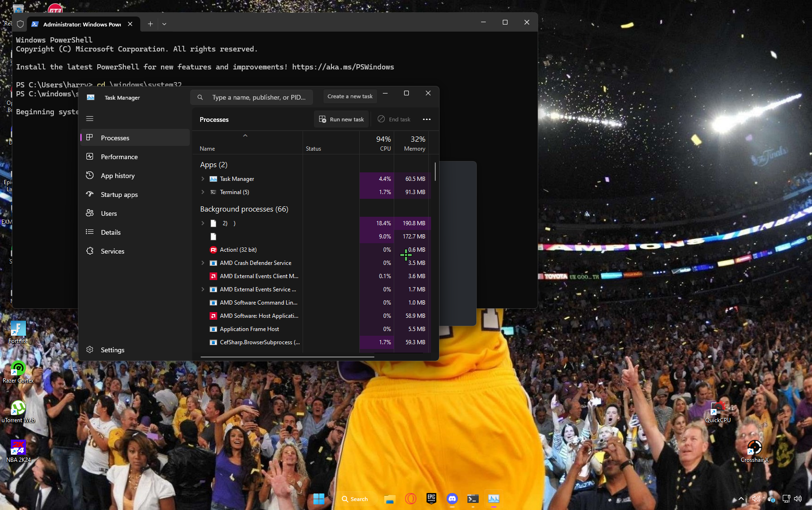Open Epic Games Launcher from taskbar

tap(431, 499)
